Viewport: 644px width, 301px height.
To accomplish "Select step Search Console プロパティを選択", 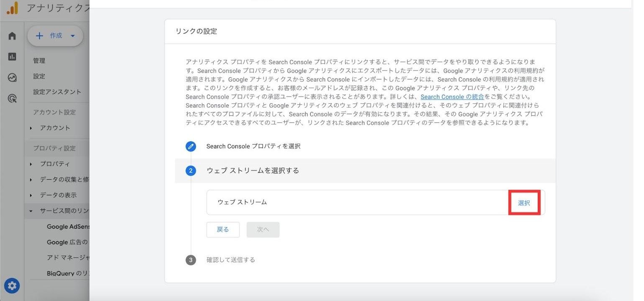I will (253, 146).
